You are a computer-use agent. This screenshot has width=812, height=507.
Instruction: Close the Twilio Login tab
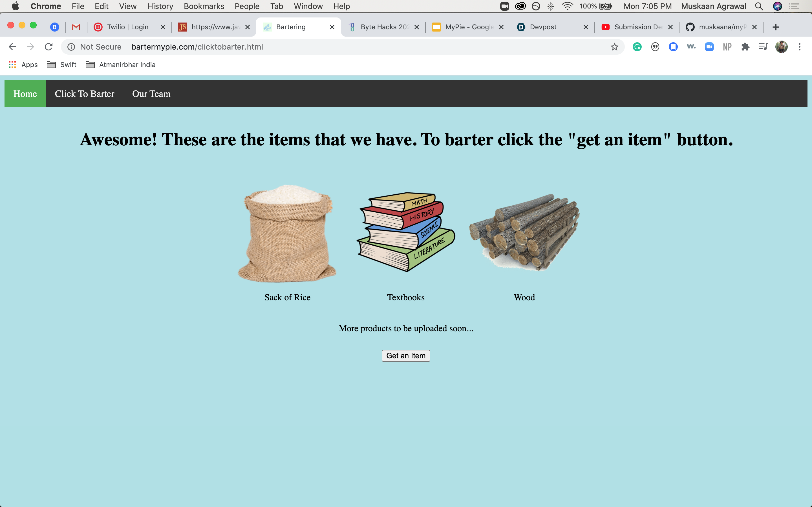pyautogui.click(x=163, y=27)
